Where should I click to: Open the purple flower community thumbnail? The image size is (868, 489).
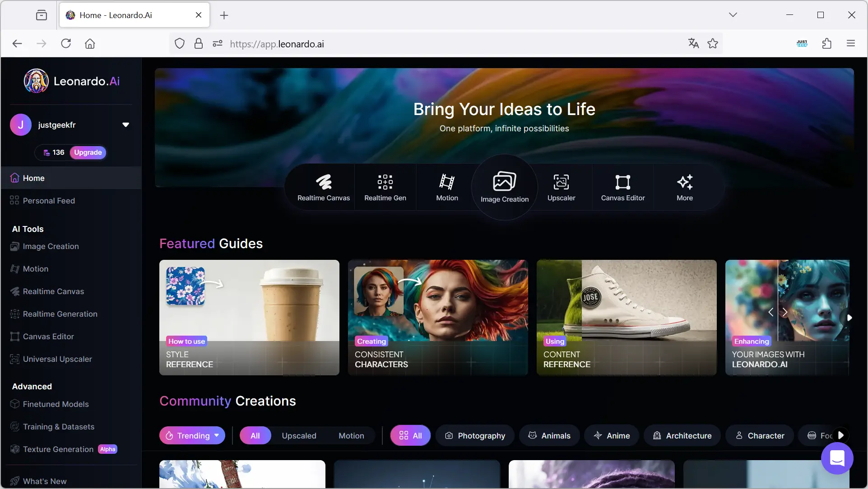[x=592, y=474]
